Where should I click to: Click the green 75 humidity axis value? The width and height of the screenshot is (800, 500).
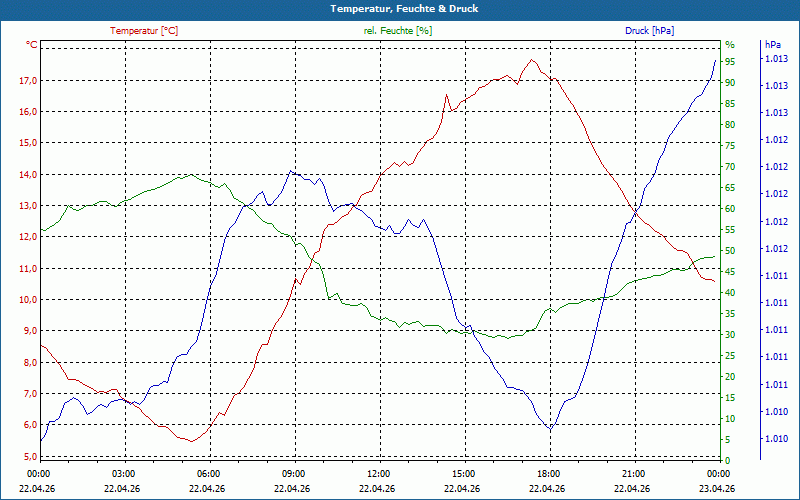click(730, 146)
